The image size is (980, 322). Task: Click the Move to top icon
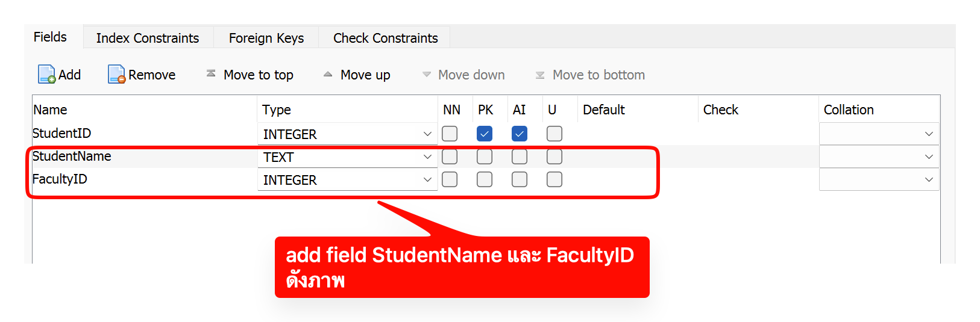(211, 73)
